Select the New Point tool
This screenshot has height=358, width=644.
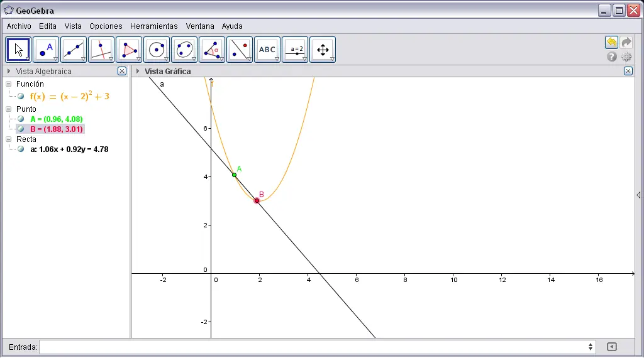(x=46, y=50)
